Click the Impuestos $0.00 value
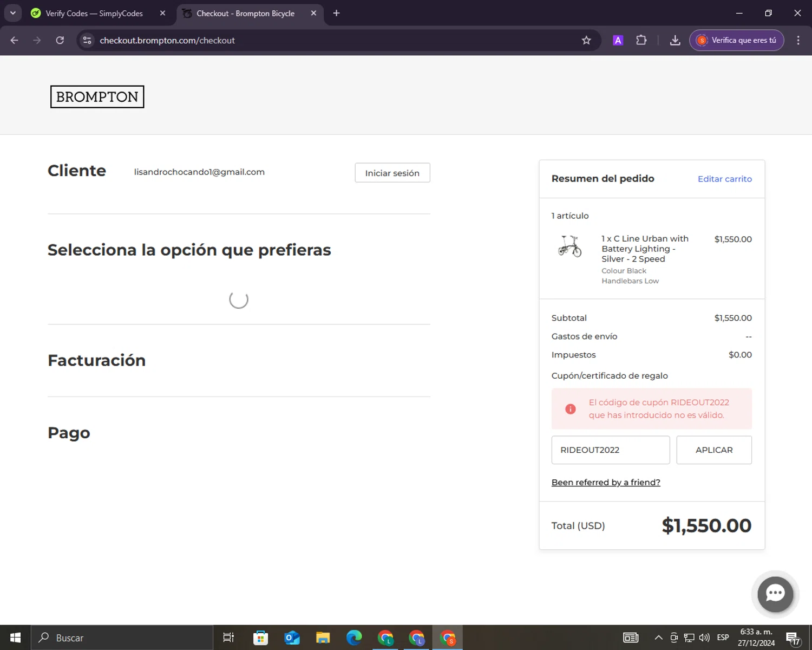Screen dimensions: 812x650 click(740, 355)
